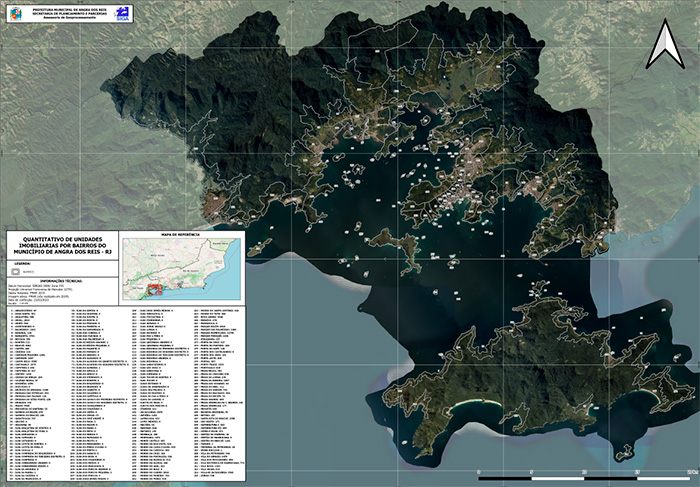Click the gray Bairros legend symbol
Image resolution: width=700 pixels, height=487 pixels.
(16, 271)
